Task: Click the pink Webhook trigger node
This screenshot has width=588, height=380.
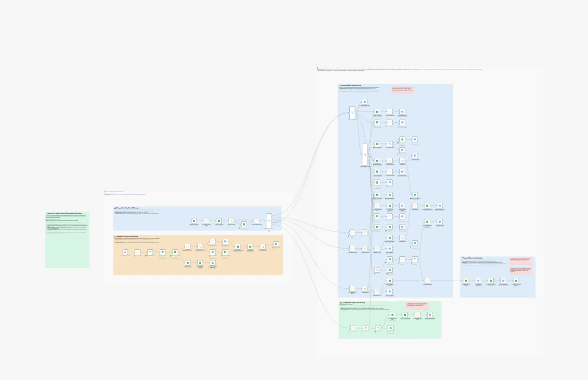Action: click(x=125, y=252)
